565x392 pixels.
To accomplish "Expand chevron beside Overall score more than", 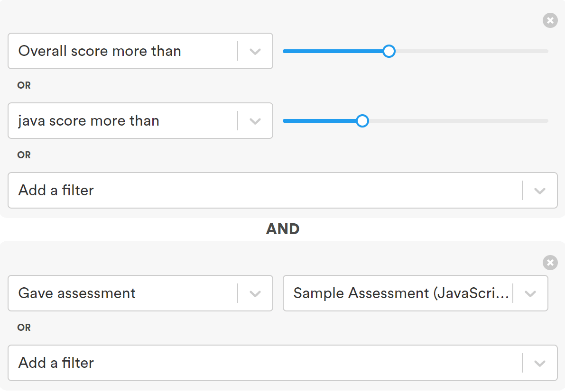I will [255, 52].
